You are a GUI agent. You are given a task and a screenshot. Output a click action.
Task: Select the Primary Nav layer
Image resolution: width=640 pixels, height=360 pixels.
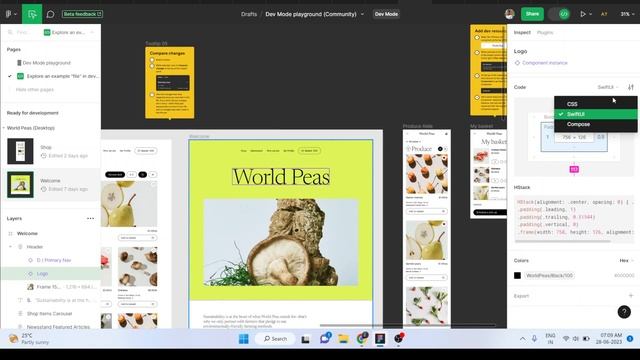53,260
